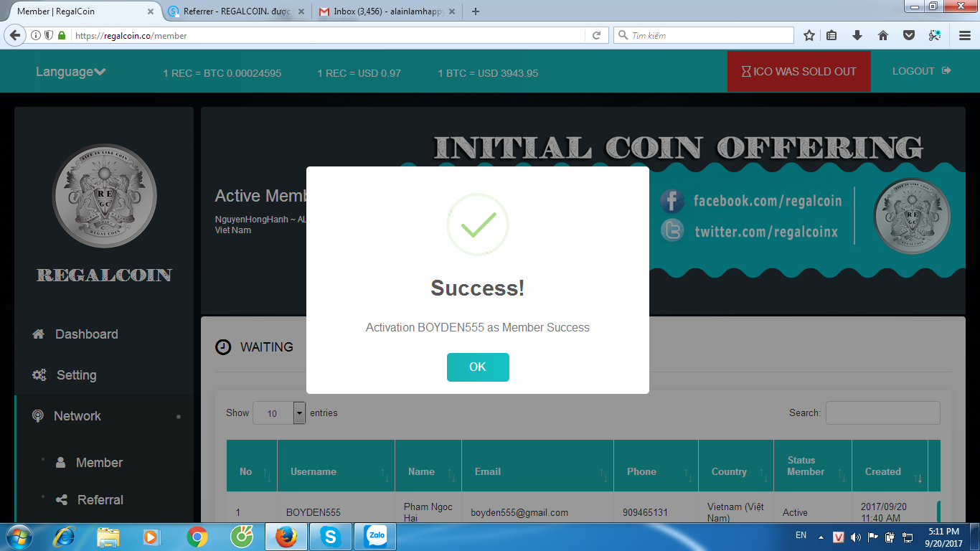
Task: Click the name cell Pham Ngoc Hai
Action: pos(428,512)
